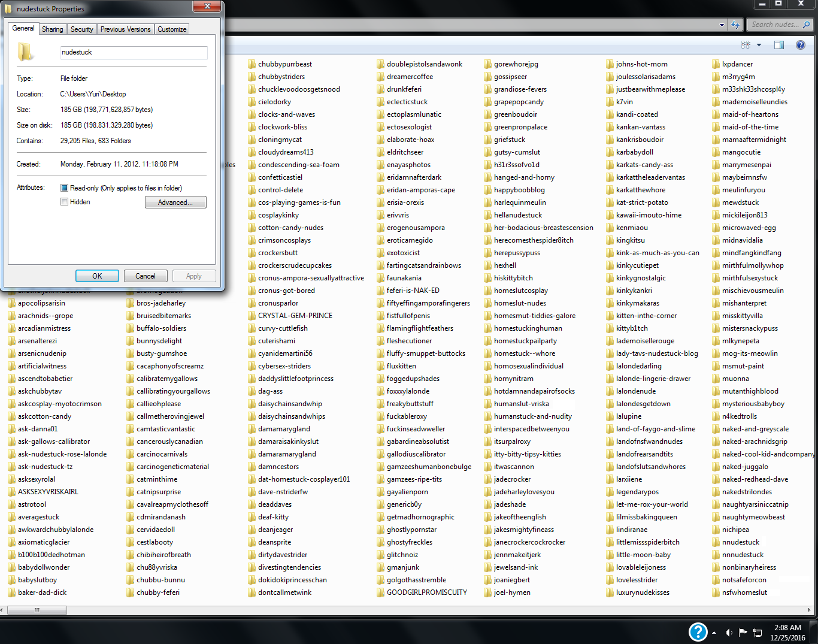This screenshot has width=818, height=644.
Task: Click the folder name CRYSTAL-GEM-PRINCE
Action: 295,316
